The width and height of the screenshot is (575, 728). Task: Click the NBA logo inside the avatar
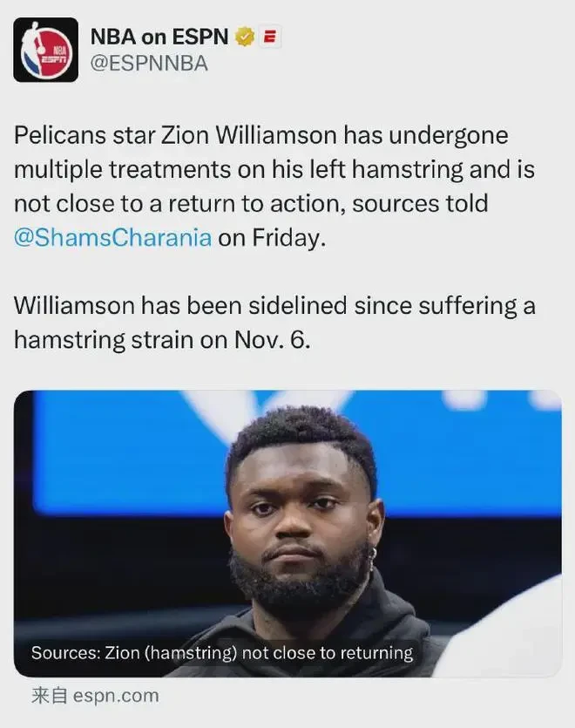pyautogui.click(x=45, y=50)
